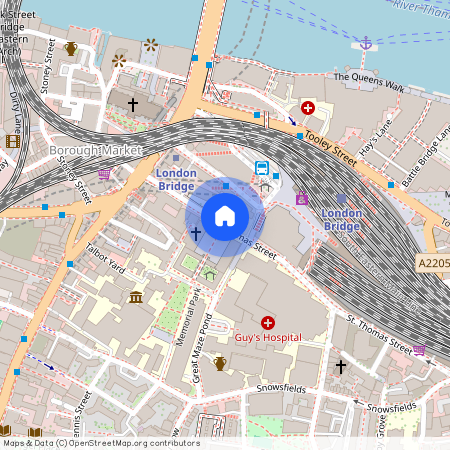The height and width of the screenshot is (450, 450).
Task: Click The Queens Walk label
Action: pos(369,82)
